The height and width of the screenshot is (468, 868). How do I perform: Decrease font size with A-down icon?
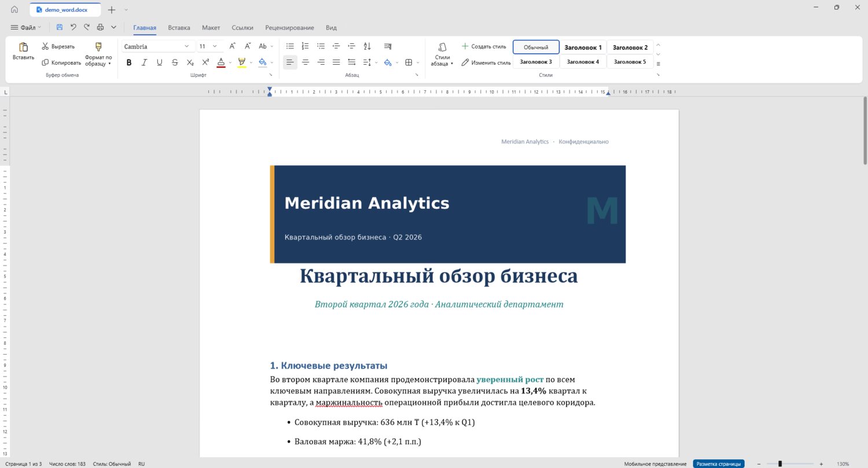247,46
